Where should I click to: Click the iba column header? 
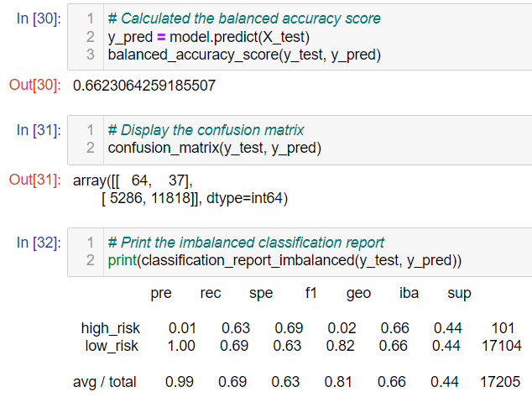(x=409, y=293)
